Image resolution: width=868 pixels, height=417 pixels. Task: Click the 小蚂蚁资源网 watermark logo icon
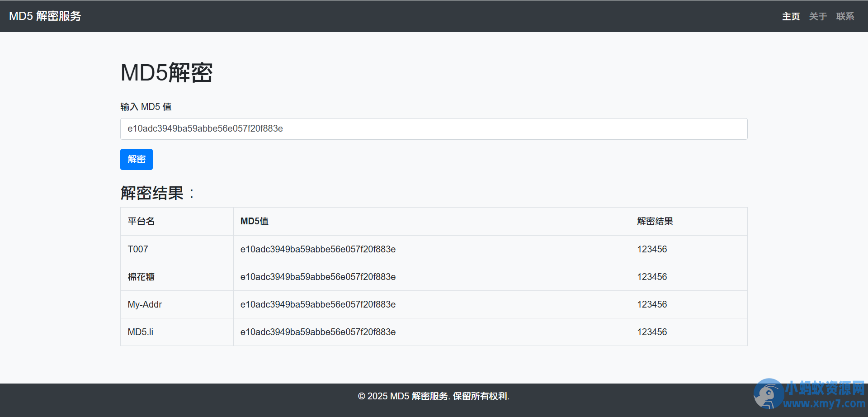768,393
